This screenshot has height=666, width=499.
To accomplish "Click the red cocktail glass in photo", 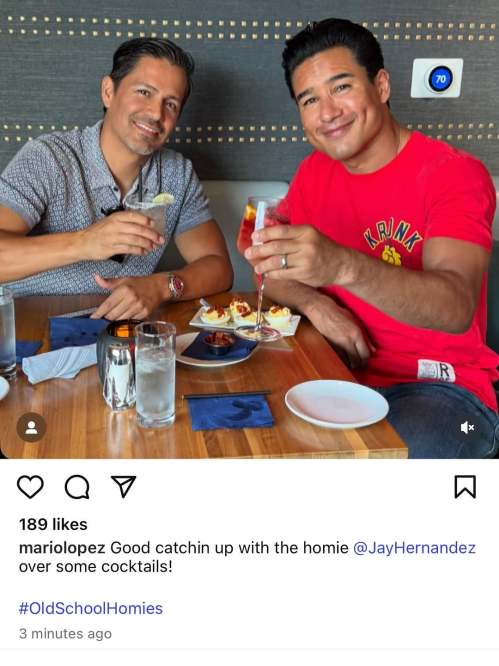I will coord(259,268).
